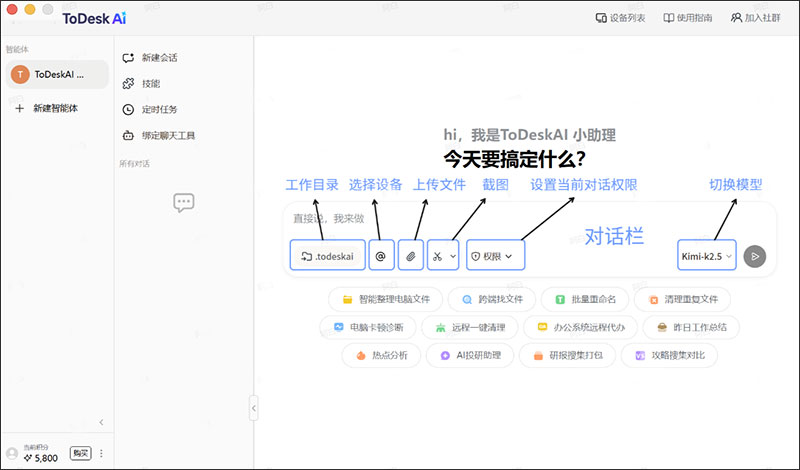
Task: Select the 电脑卡顿诊断 suggestion chip
Action: click(368, 327)
